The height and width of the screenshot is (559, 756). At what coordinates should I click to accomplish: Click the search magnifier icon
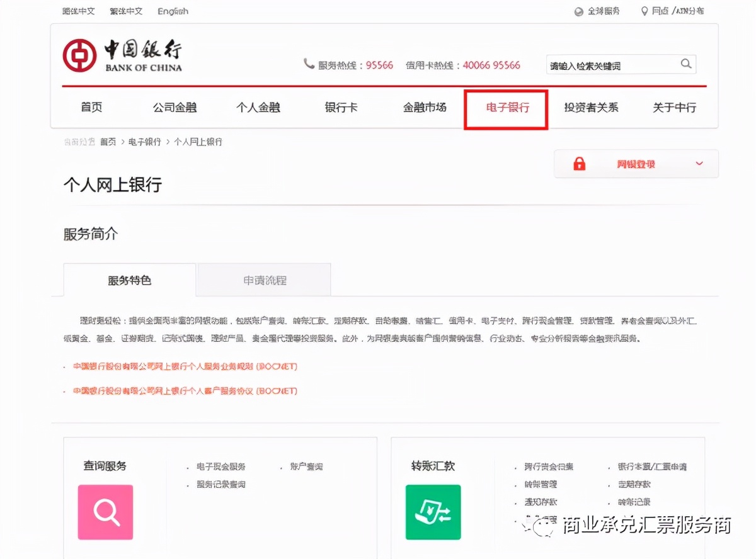(x=686, y=64)
